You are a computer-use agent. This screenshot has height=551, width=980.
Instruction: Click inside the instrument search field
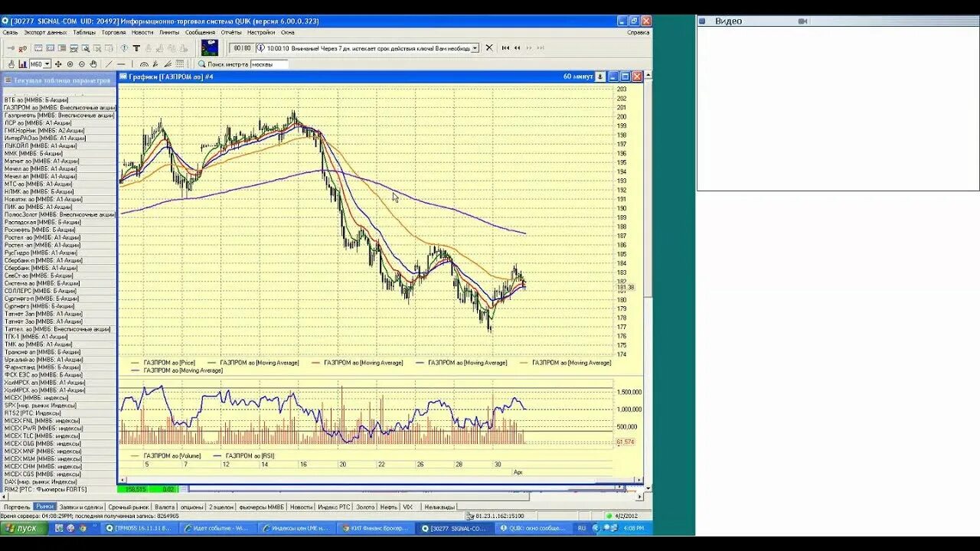pos(269,64)
